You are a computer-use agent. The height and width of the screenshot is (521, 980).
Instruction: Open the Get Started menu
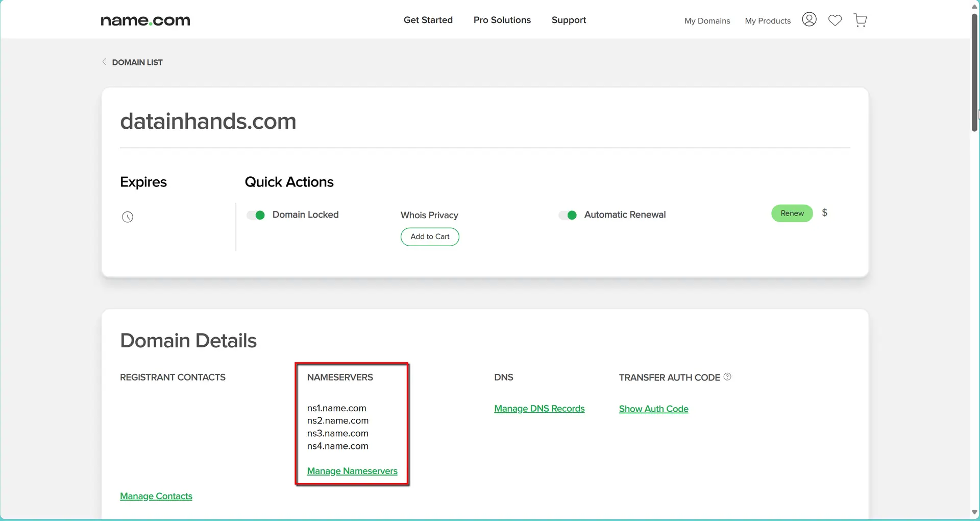pyautogui.click(x=428, y=20)
